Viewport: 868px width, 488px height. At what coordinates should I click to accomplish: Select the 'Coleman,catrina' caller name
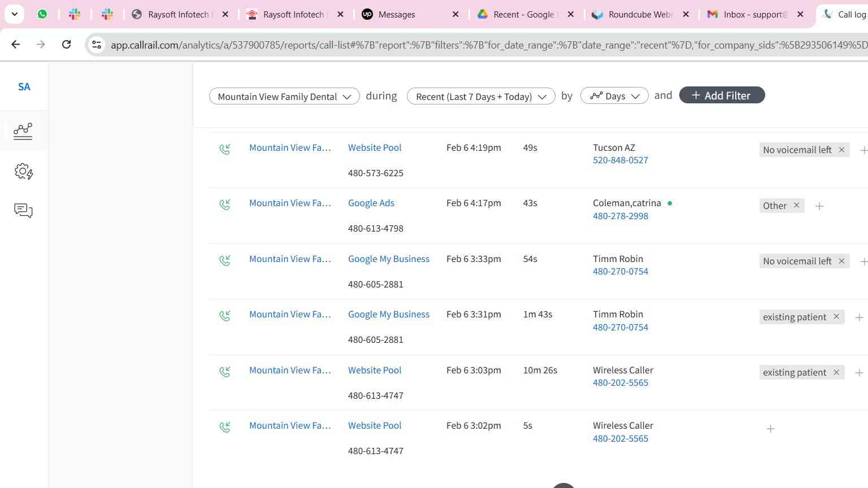point(627,203)
